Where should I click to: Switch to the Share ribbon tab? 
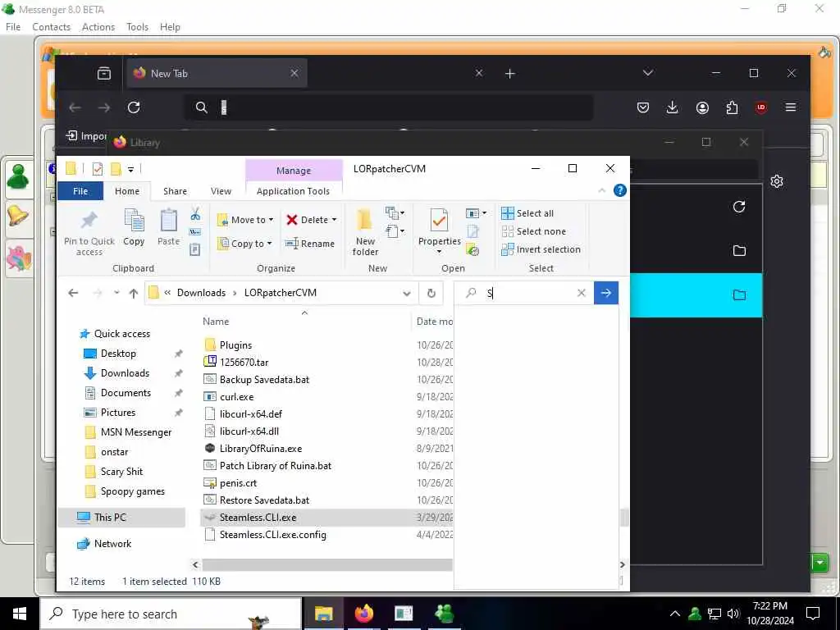click(x=176, y=191)
